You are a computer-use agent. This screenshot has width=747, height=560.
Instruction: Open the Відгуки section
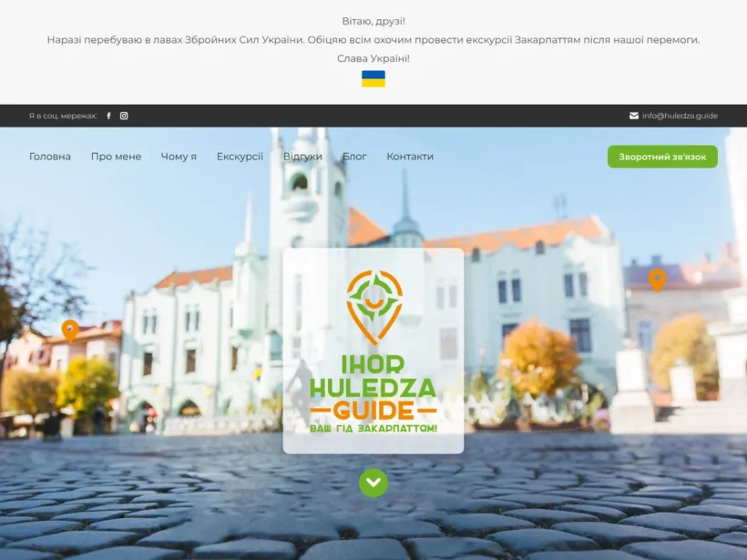coord(302,157)
